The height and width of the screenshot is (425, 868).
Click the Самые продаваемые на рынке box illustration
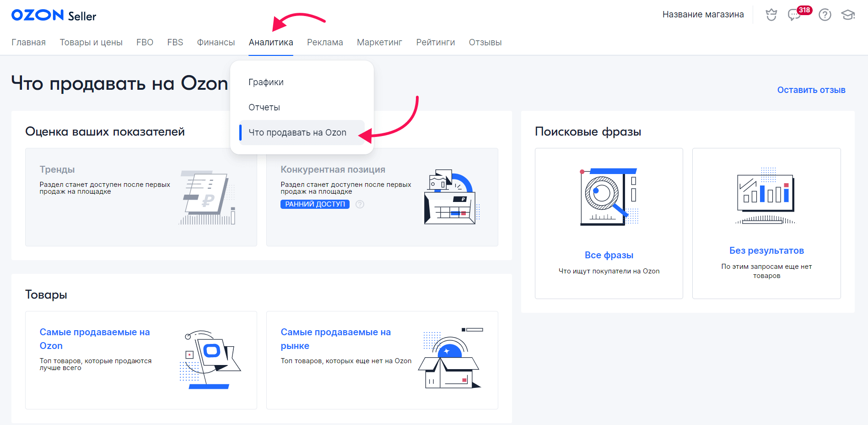click(450, 358)
